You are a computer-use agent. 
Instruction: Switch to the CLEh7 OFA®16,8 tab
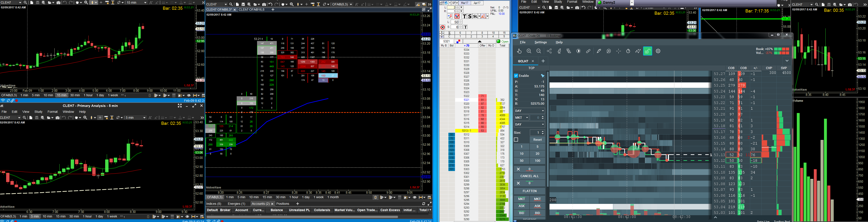[x=252, y=10]
